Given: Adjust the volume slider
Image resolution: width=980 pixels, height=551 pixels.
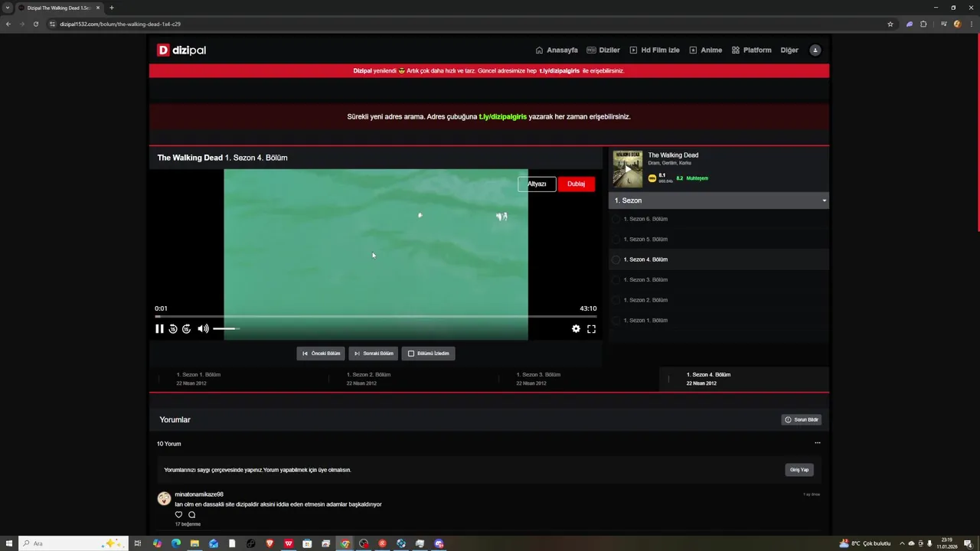Looking at the screenshot, I should point(226,329).
